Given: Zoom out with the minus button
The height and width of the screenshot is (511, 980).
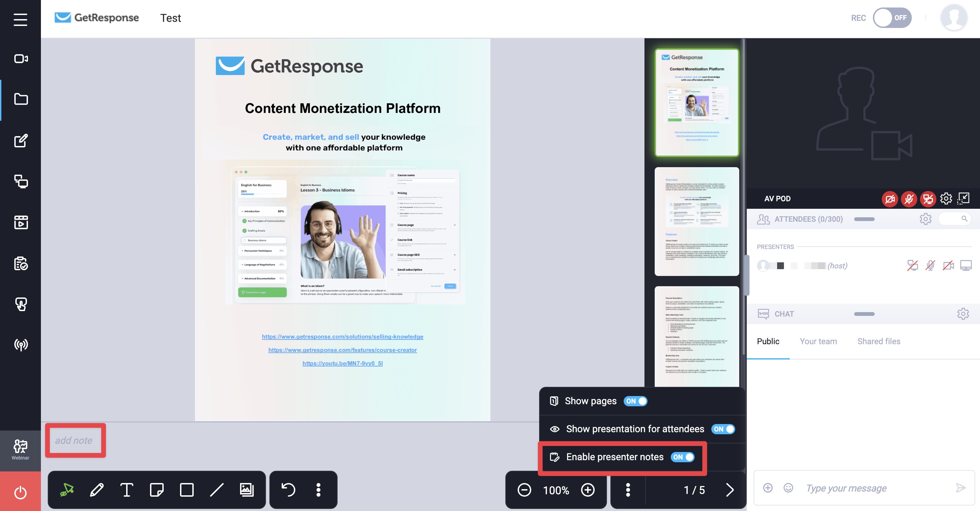Looking at the screenshot, I should click(x=524, y=490).
